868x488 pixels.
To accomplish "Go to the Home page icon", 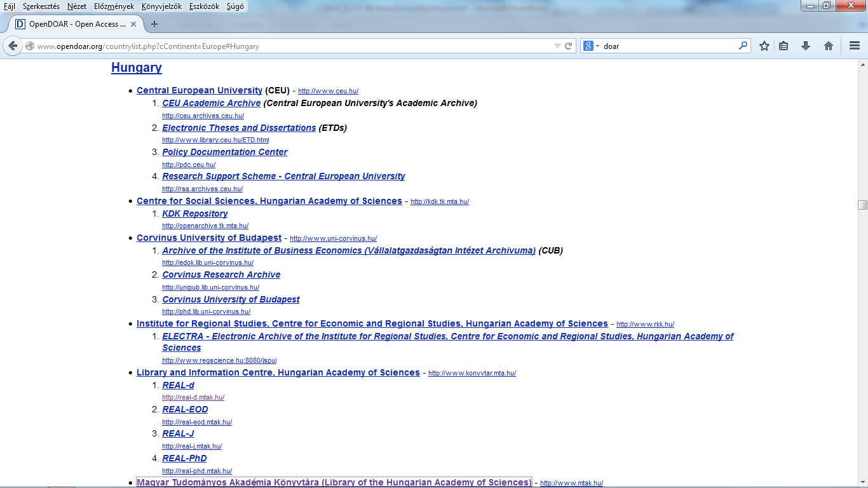I will tap(829, 46).
